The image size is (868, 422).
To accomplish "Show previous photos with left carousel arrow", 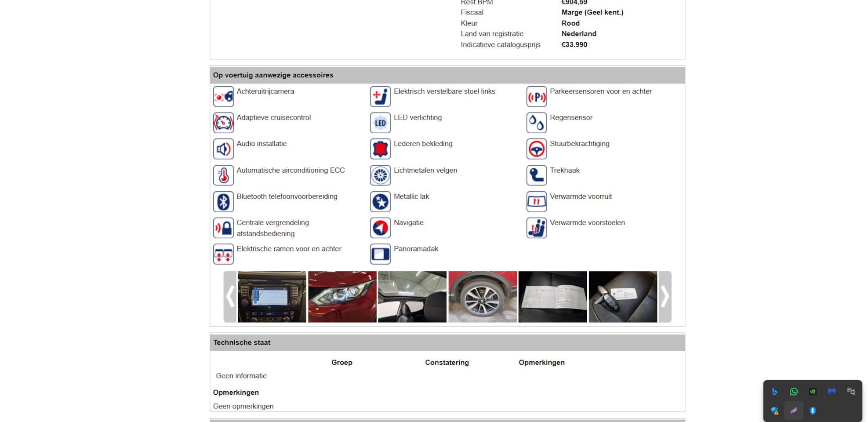I will [x=230, y=297].
